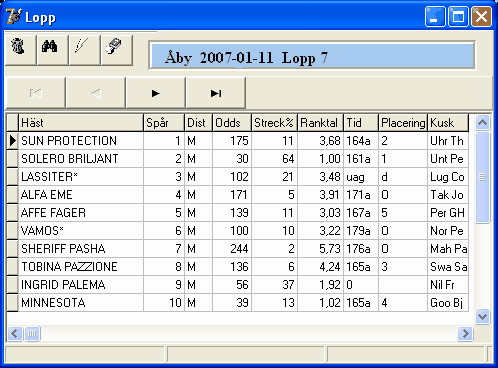The image size is (498, 368).
Task: Click the horizontal scrollbar thumb
Action: pos(32,333)
